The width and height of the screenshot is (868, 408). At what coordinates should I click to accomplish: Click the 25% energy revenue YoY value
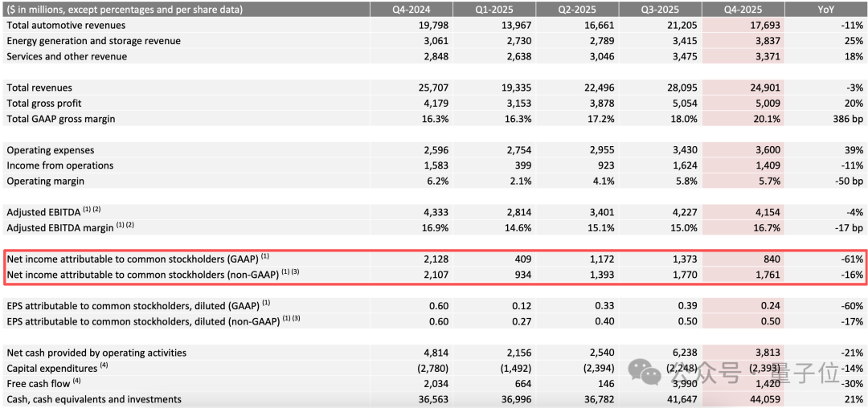tap(853, 41)
